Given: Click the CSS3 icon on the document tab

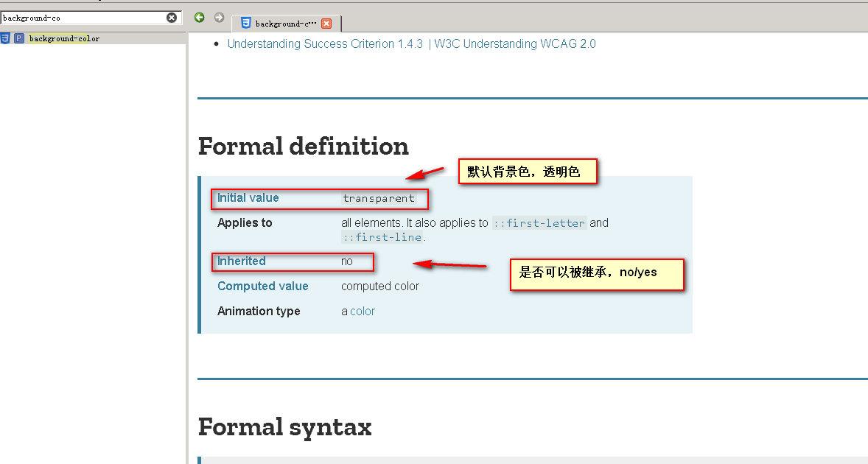Looking at the screenshot, I should point(245,24).
